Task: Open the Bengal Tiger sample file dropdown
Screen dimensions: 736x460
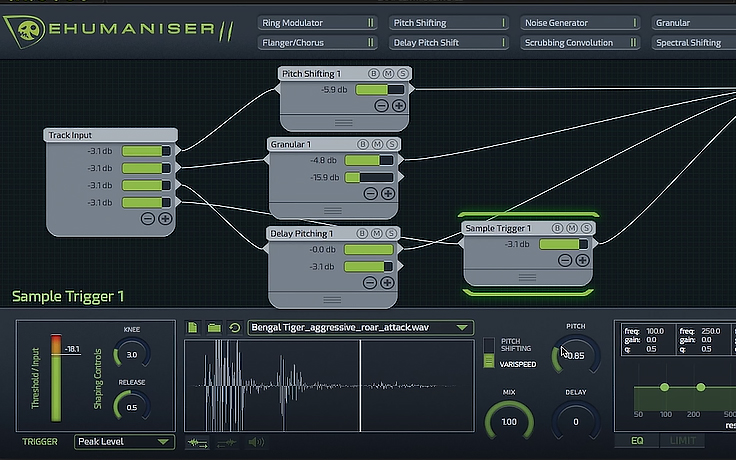Action: tap(360, 328)
